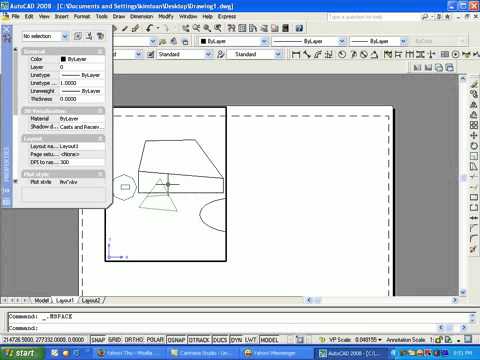Click the Explode tool in Modify toolbar
This screenshot has width=480, height=360.
point(473,250)
